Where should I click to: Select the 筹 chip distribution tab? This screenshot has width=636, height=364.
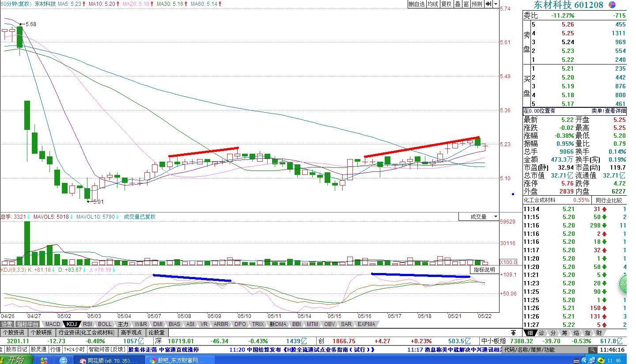click(564, 333)
